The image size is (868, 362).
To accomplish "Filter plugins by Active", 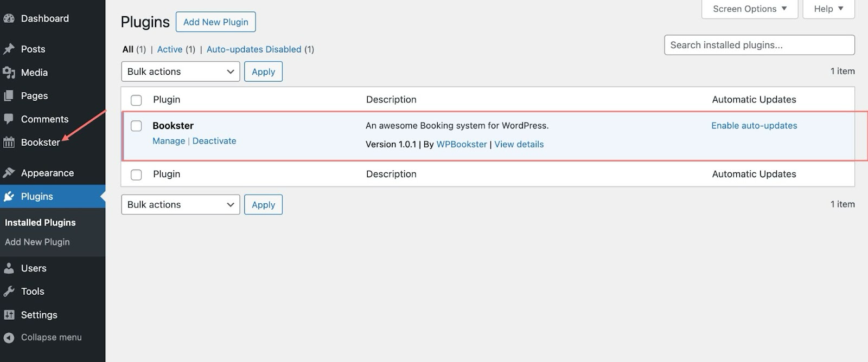I will pyautogui.click(x=170, y=49).
